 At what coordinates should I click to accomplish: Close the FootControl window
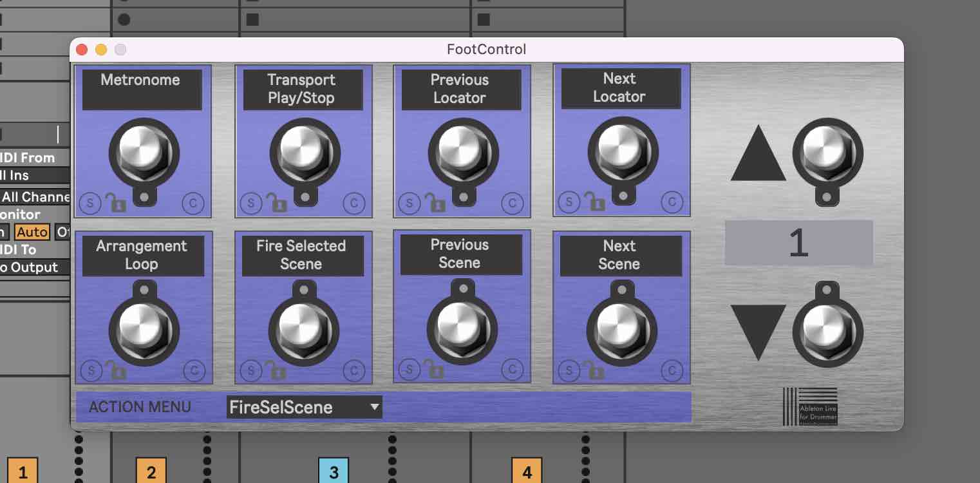coord(82,50)
